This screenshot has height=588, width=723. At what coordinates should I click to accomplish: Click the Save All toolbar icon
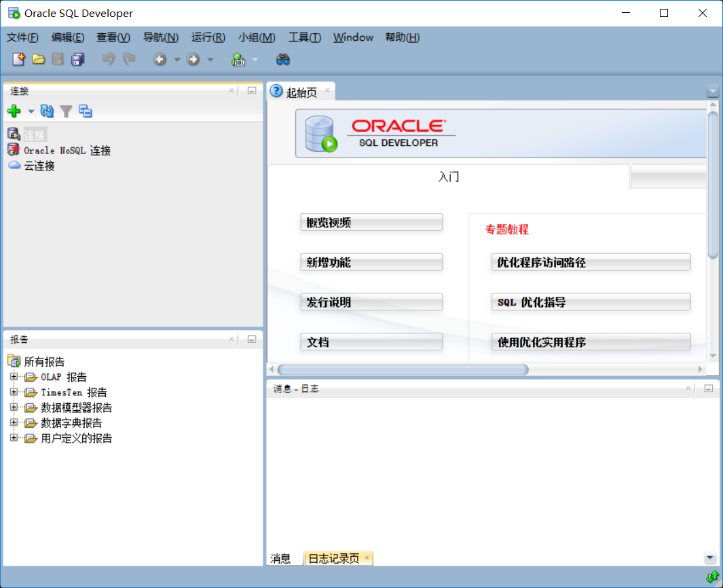click(x=78, y=60)
